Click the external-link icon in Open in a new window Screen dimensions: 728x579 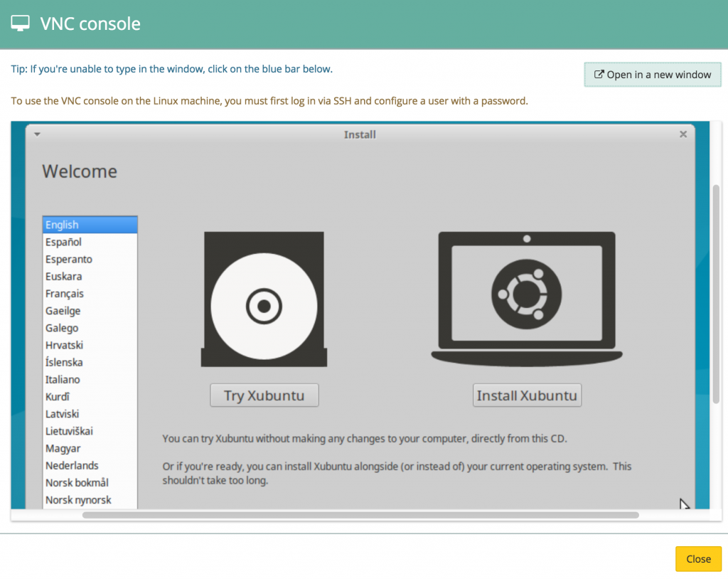tap(599, 75)
